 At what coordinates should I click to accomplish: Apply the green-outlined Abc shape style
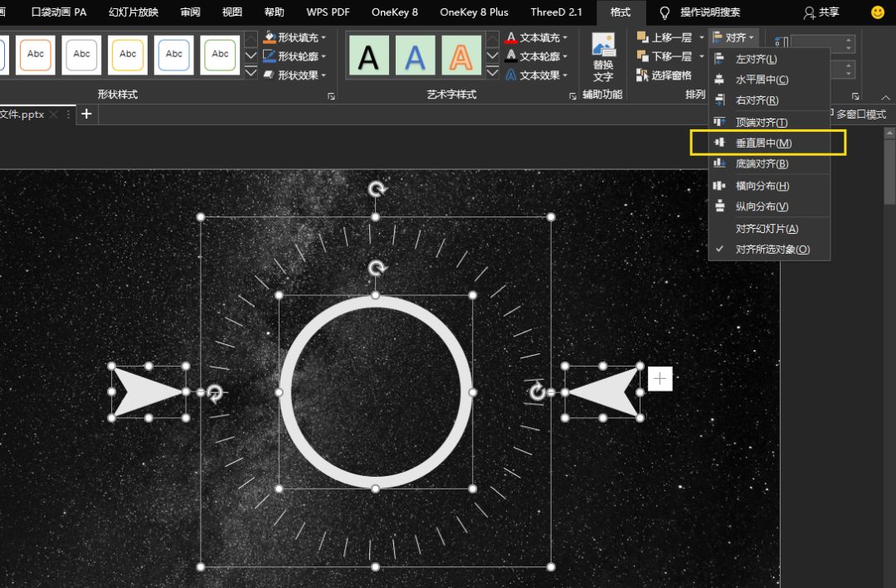coord(220,54)
